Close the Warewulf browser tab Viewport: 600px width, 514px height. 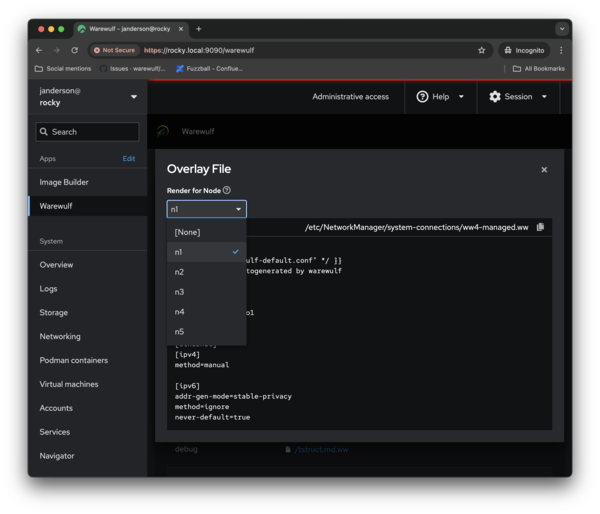(x=181, y=29)
